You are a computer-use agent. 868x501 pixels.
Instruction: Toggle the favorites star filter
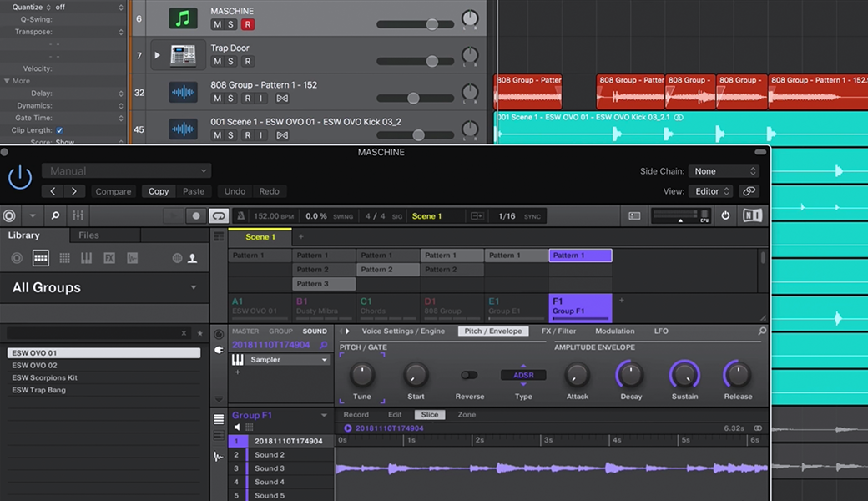click(199, 333)
